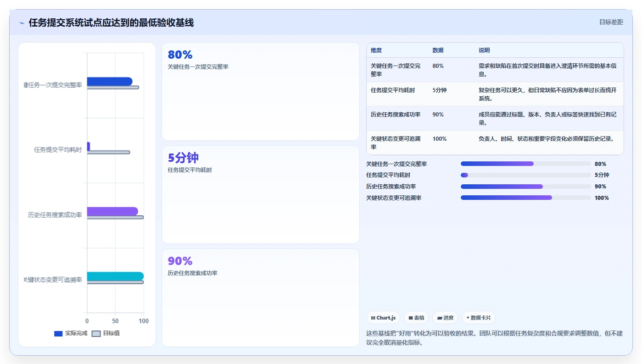The image size is (642, 364).
Task: Select the 表格 chip
Action: point(416,318)
